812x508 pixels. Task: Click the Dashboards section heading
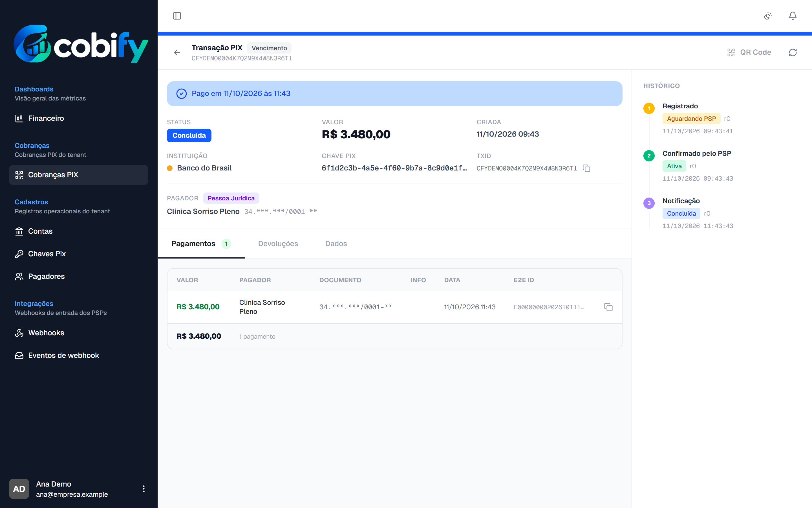(x=34, y=89)
